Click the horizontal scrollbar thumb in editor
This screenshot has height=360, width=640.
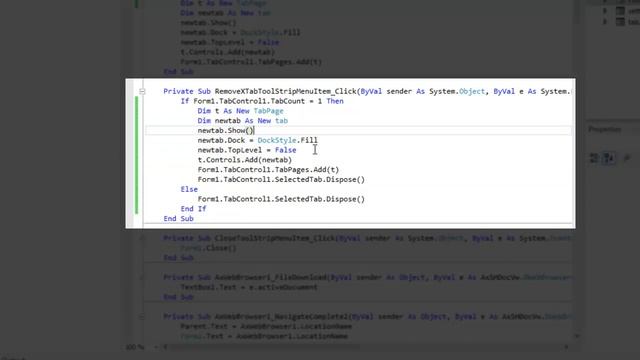265,347
